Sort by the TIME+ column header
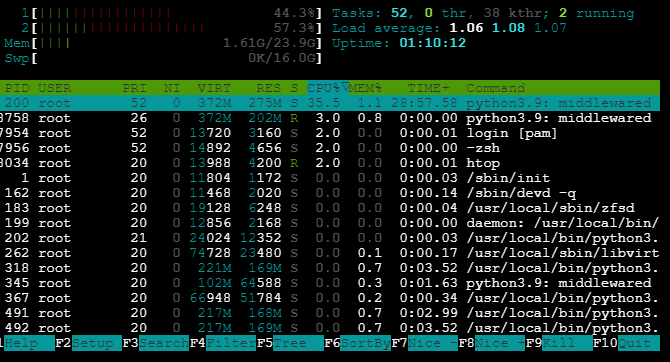Viewport: 670px width, 362px height. pos(428,88)
